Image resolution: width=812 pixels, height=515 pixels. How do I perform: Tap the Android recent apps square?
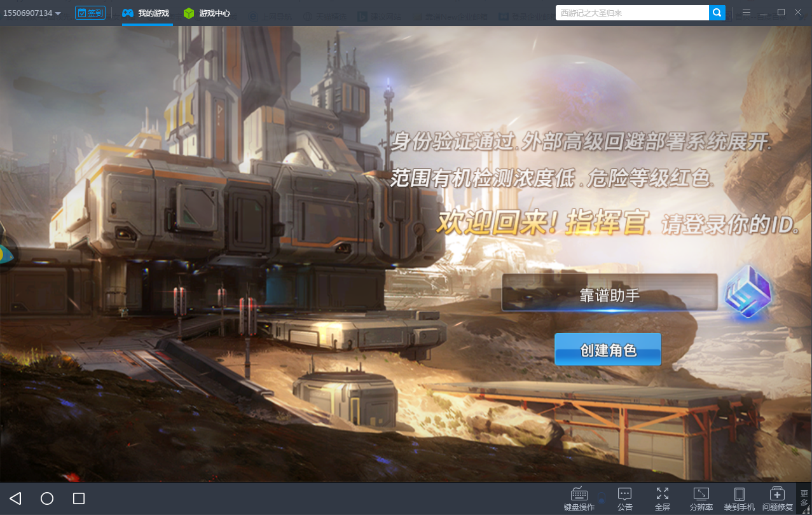(79, 498)
